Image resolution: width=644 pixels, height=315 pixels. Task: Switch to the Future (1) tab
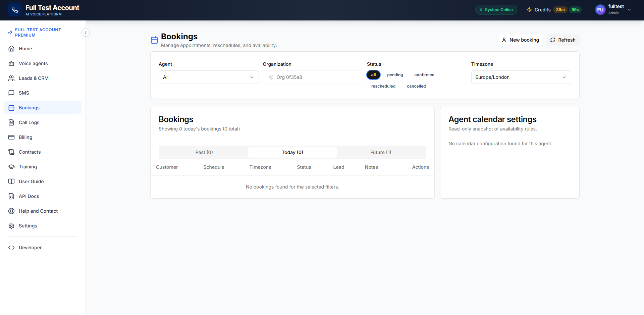pyautogui.click(x=380, y=152)
